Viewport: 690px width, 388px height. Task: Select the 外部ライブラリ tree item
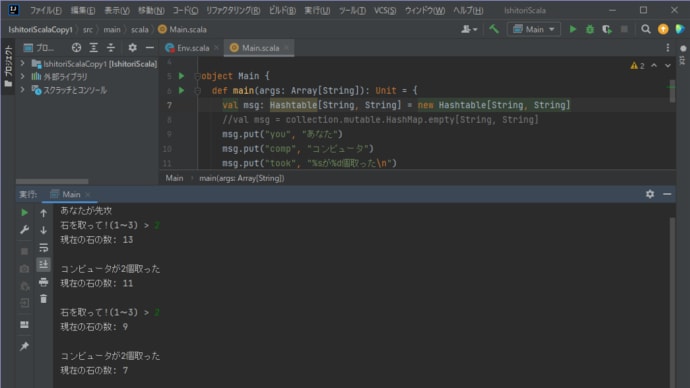pos(65,77)
